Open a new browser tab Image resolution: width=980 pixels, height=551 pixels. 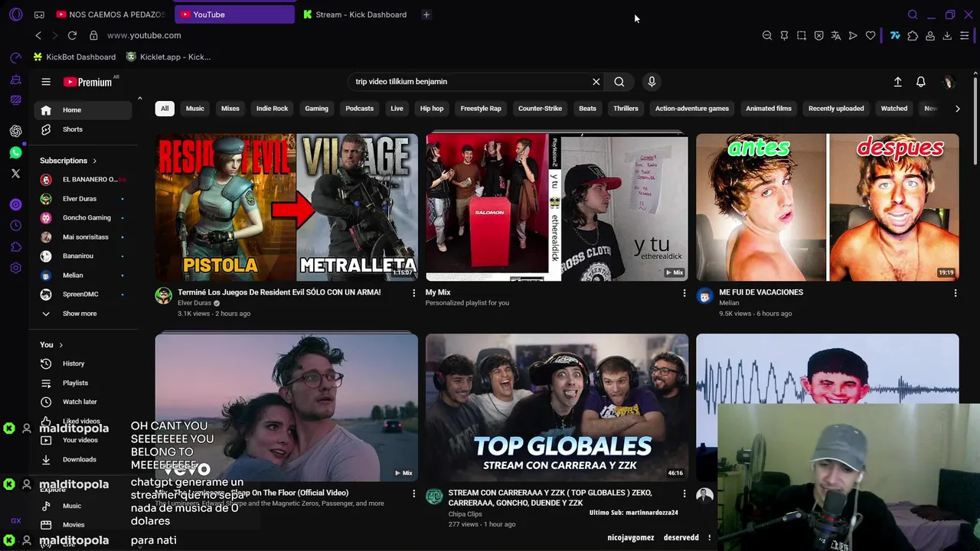[x=426, y=15]
